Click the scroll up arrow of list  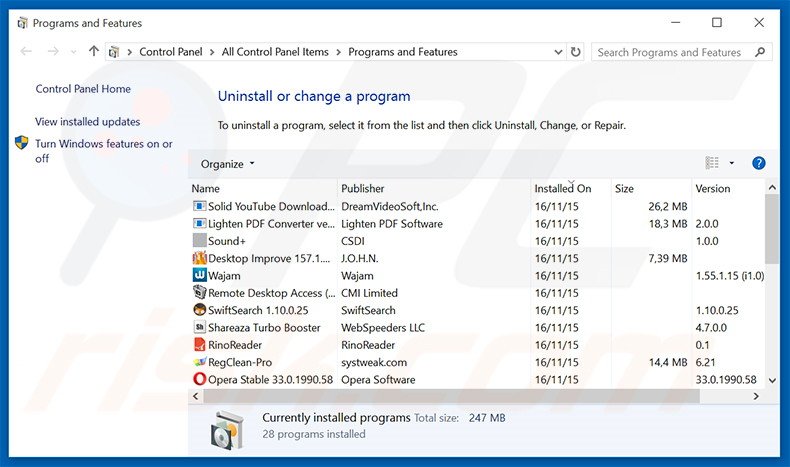pyautogui.click(x=772, y=187)
